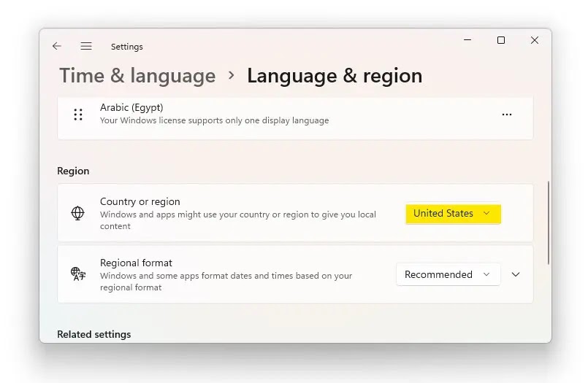Grab the Arabic (Egypt) drag handle
The image size is (588, 383).
click(78, 115)
